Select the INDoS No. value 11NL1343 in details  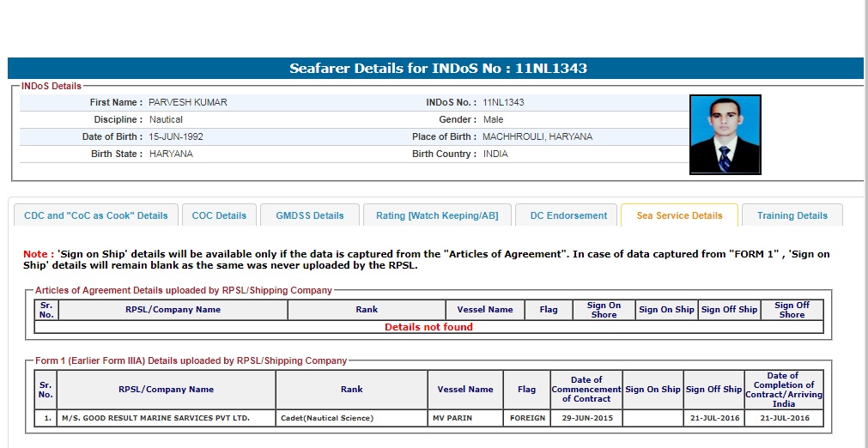tap(503, 102)
